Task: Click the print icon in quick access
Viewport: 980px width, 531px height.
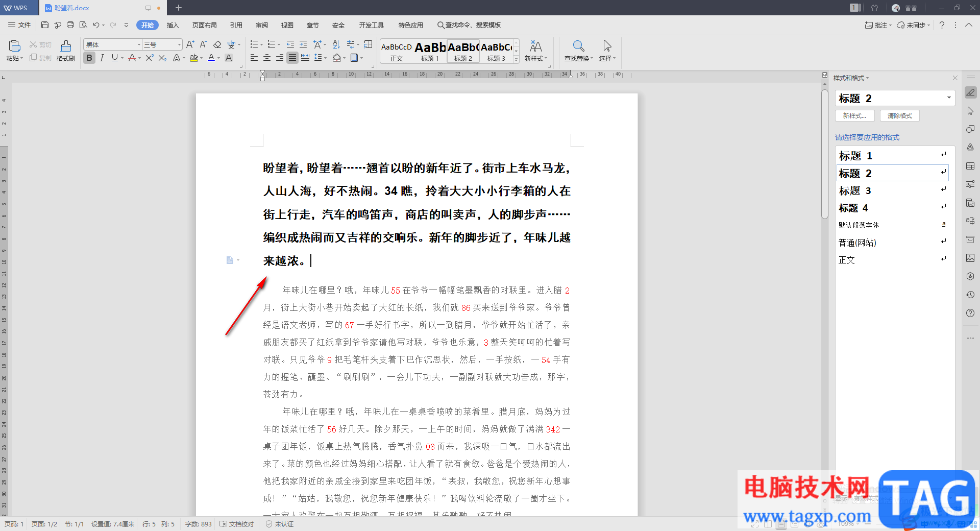Action: click(70, 25)
